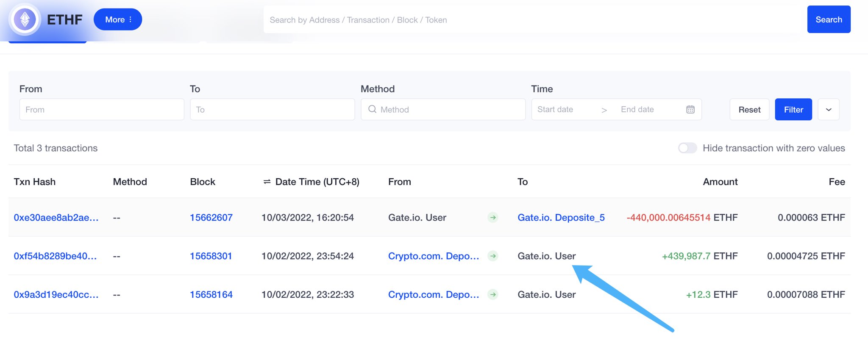Click the From filter input field
Viewport: 868px width, 357px height.
tap(102, 110)
